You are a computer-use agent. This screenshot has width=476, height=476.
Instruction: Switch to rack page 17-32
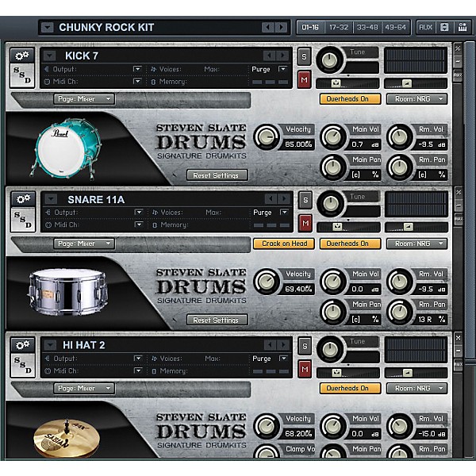pyautogui.click(x=339, y=27)
